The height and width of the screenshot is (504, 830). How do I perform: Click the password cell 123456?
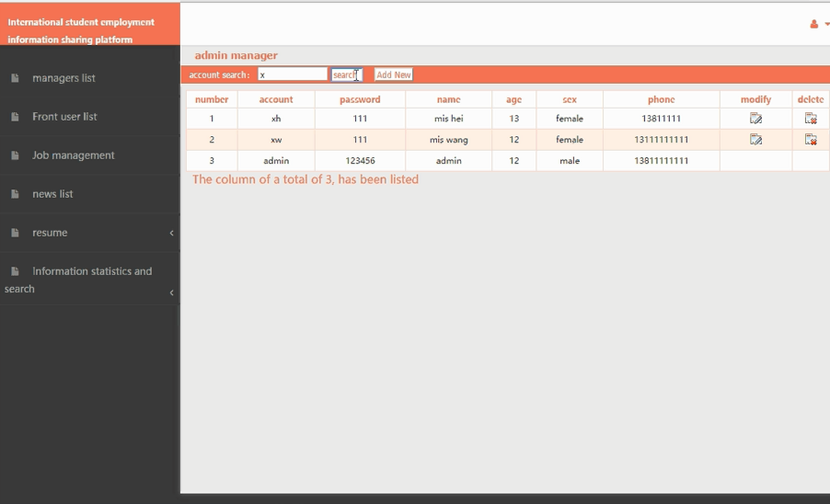click(x=360, y=161)
